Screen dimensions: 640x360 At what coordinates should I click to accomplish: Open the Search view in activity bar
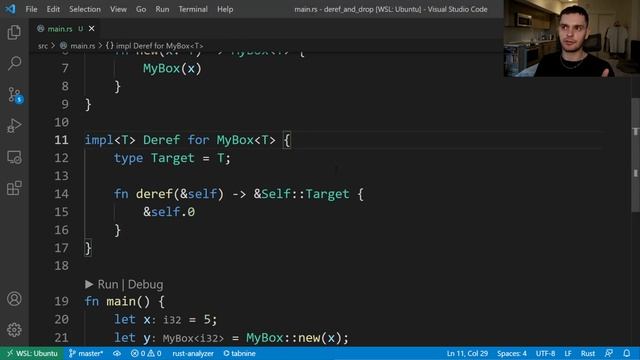coord(14,63)
